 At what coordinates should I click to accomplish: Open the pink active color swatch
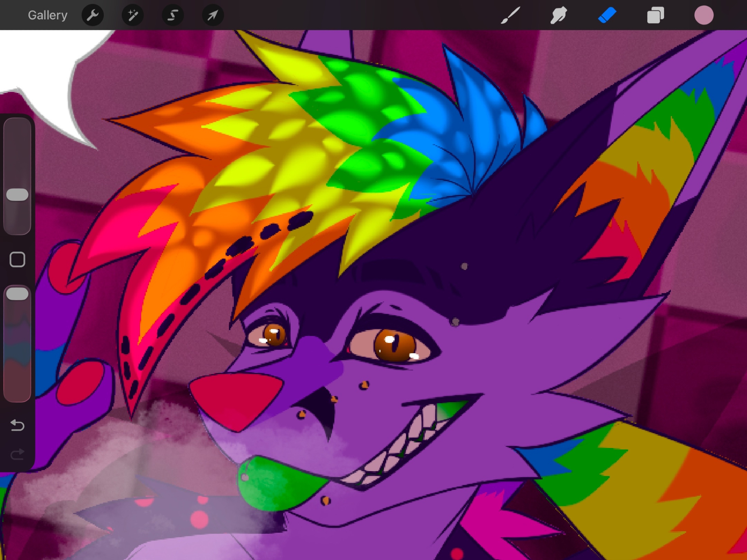tap(704, 15)
